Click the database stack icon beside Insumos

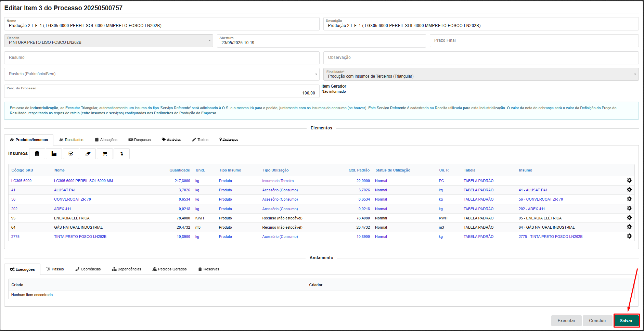(37, 154)
